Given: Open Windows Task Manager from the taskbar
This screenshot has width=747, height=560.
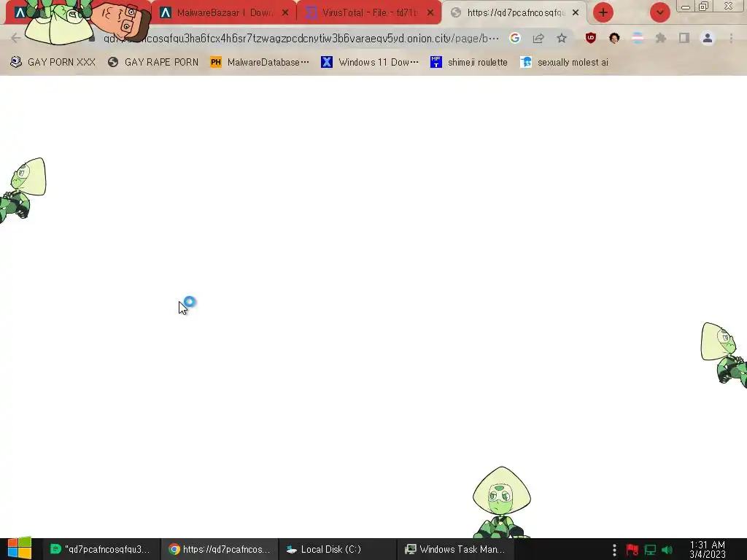Looking at the screenshot, I should [455, 549].
